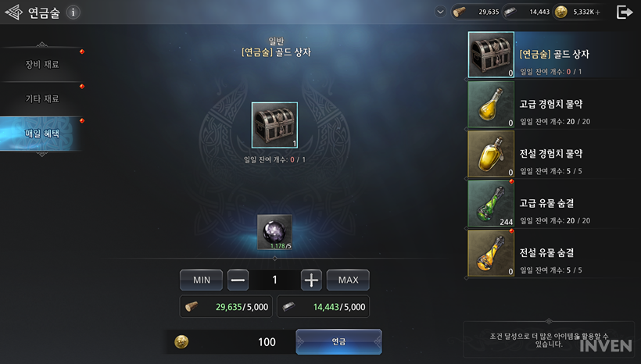Click the MIN quantity button
The width and height of the screenshot is (641, 364).
(x=201, y=280)
